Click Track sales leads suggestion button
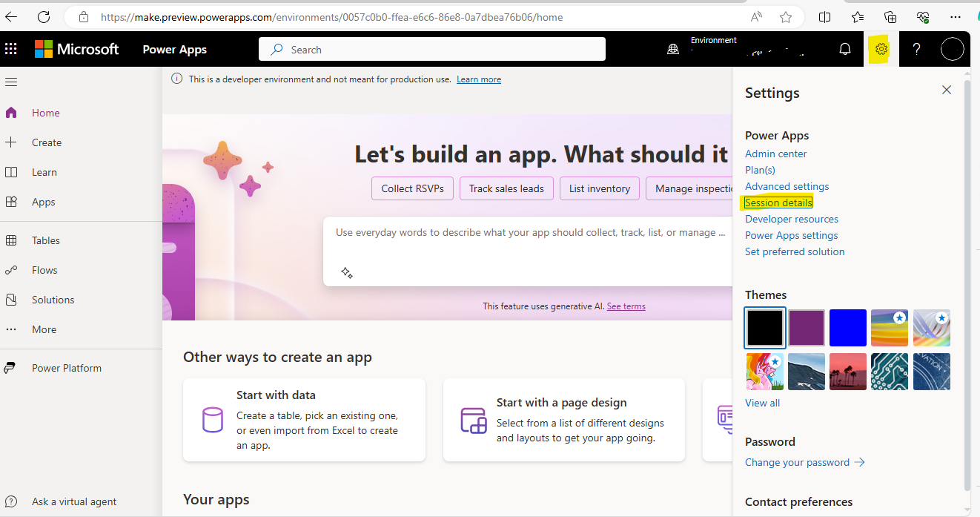 (506, 188)
